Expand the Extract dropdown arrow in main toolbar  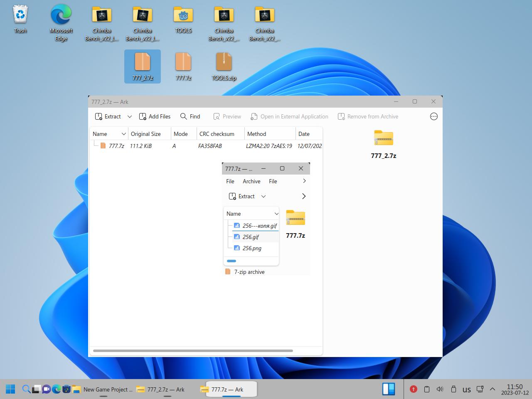pos(130,116)
